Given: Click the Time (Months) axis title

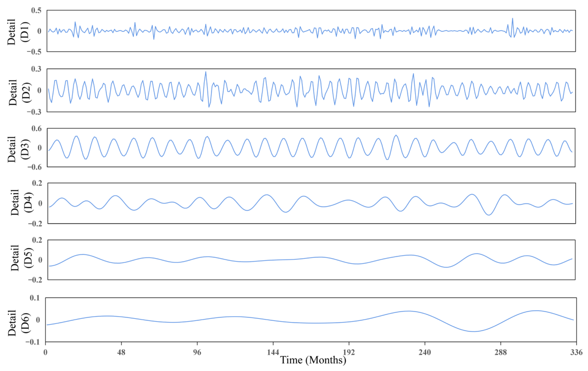Looking at the screenshot, I should pyautogui.click(x=313, y=360).
